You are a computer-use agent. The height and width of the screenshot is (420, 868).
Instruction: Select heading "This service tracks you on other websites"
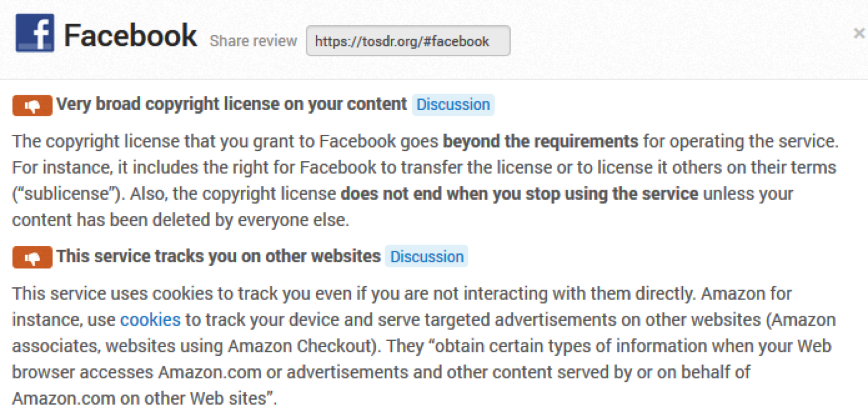218,257
